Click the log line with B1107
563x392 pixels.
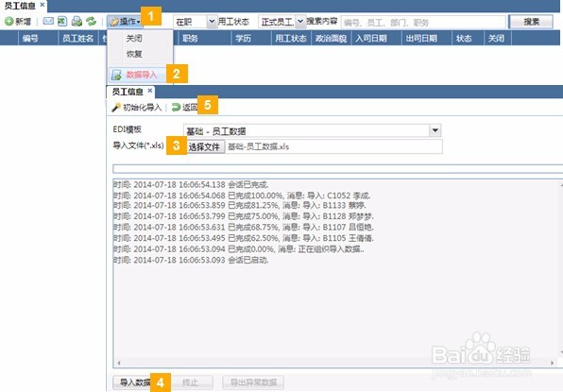click(x=244, y=228)
